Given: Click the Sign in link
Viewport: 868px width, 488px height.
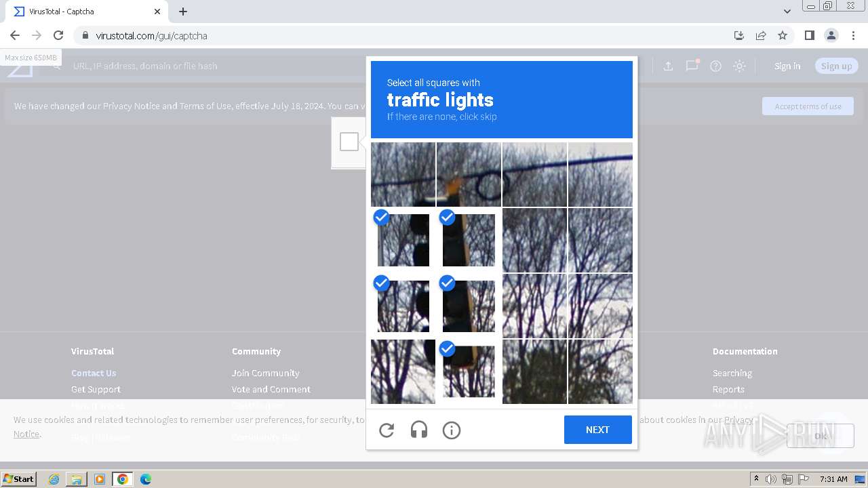Looking at the screenshot, I should [787, 66].
